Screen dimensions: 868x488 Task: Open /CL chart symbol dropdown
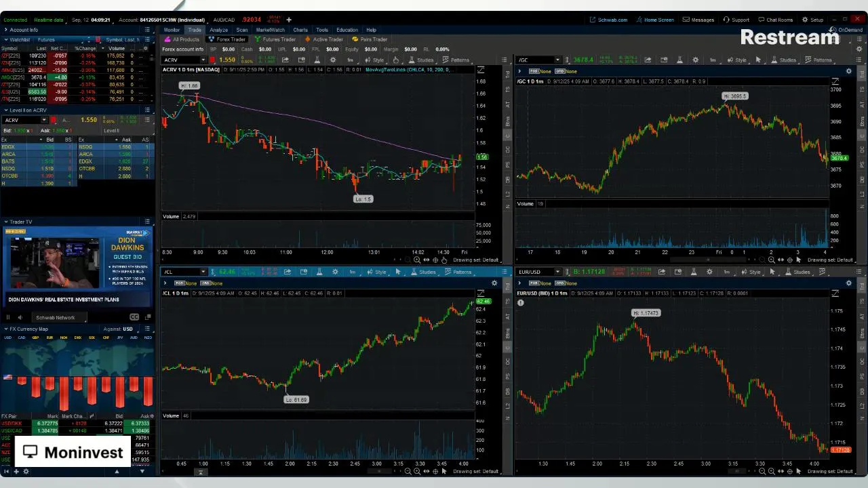click(x=202, y=272)
